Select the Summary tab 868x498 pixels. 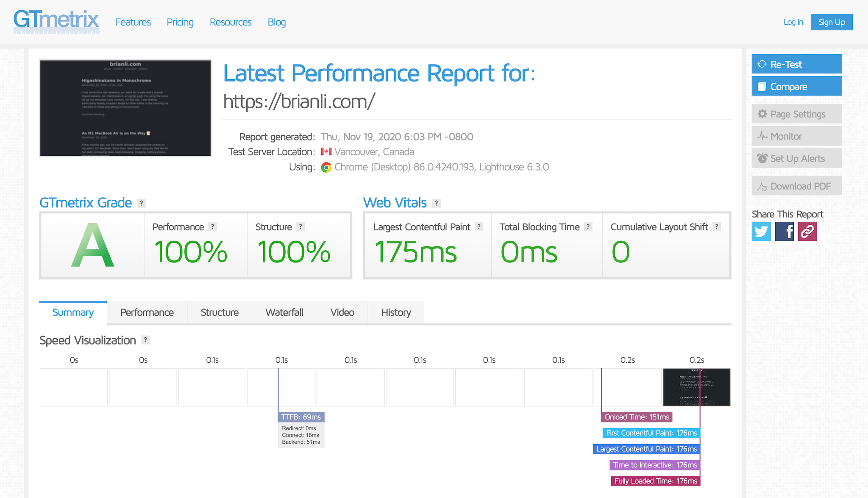[x=73, y=313]
